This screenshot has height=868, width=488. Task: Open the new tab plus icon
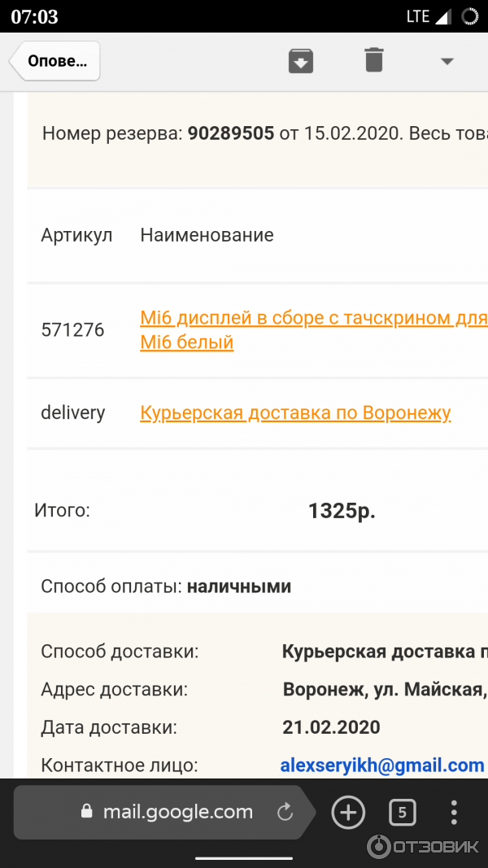click(348, 812)
